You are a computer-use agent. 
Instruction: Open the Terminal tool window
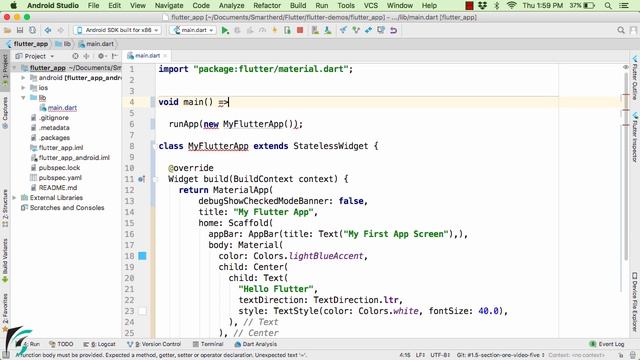pyautogui.click(x=208, y=344)
